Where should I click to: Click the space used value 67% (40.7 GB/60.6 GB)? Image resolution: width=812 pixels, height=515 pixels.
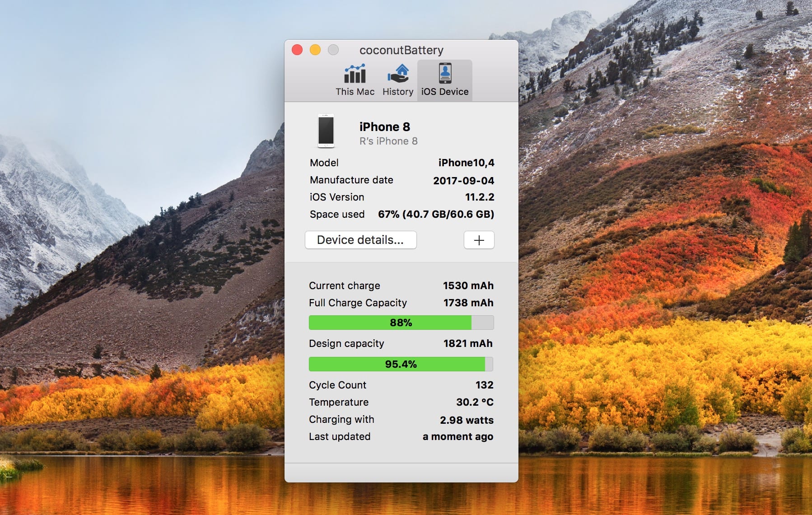click(x=436, y=214)
